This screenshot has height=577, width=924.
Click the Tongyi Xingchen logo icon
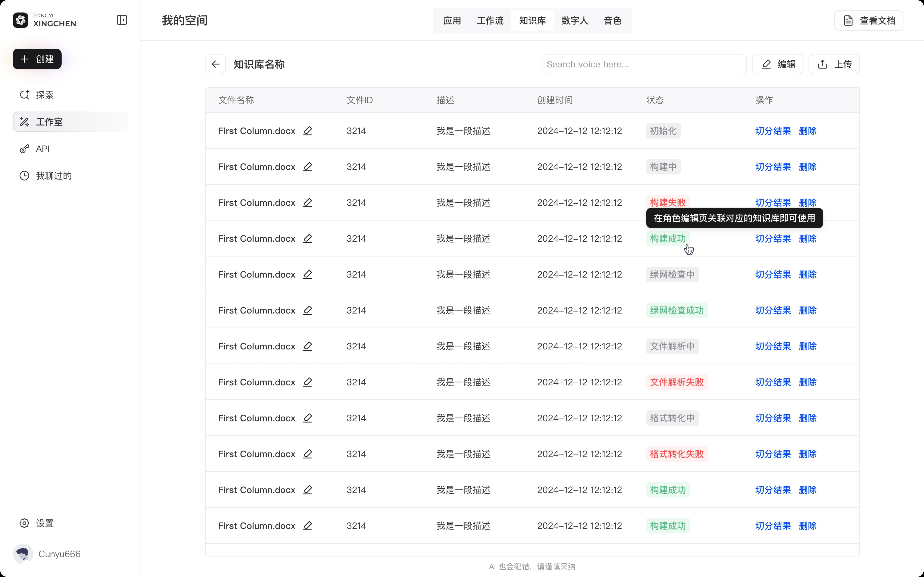coord(21,20)
